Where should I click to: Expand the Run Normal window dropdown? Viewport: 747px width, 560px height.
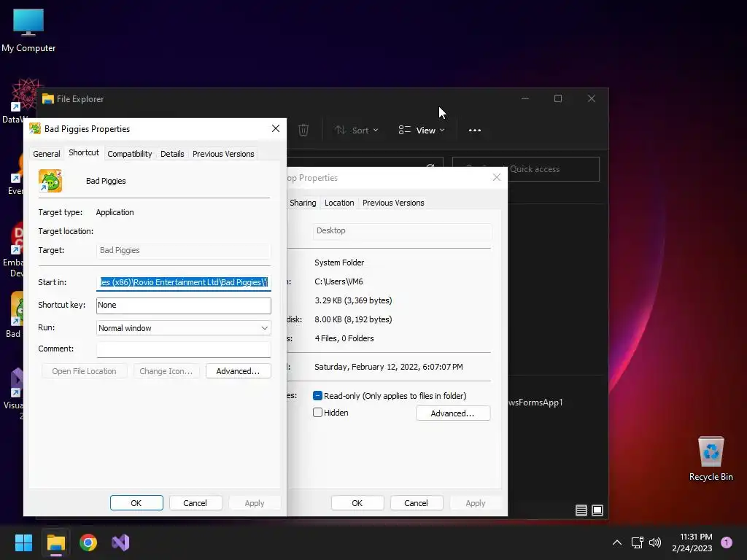tap(183, 328)
